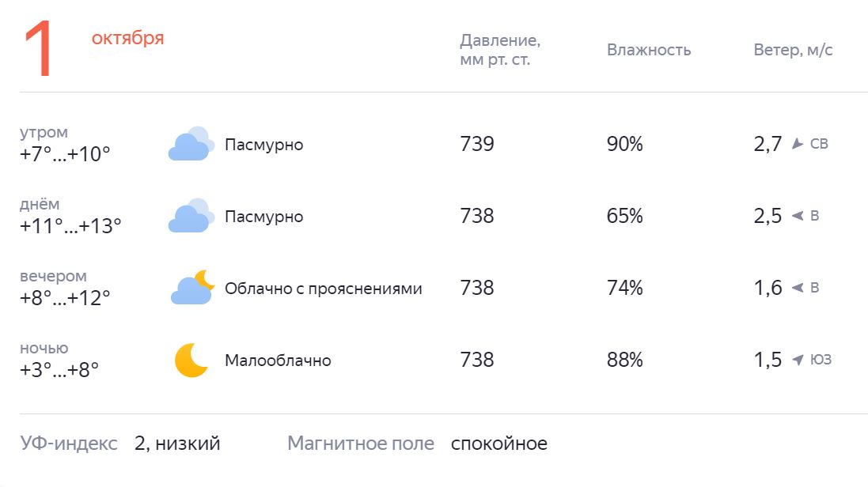Click the Магнитное поле спокойное value
The image size is (868, 487).
(498, 444)
